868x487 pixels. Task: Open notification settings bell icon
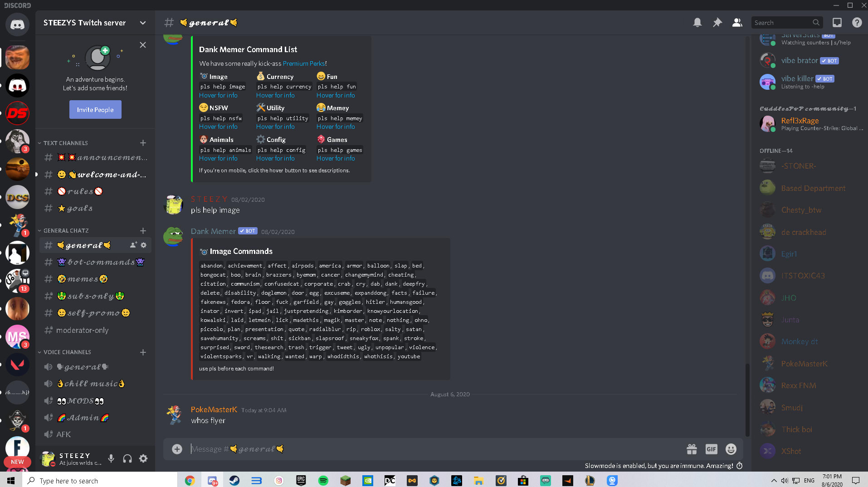coord(697,23)
